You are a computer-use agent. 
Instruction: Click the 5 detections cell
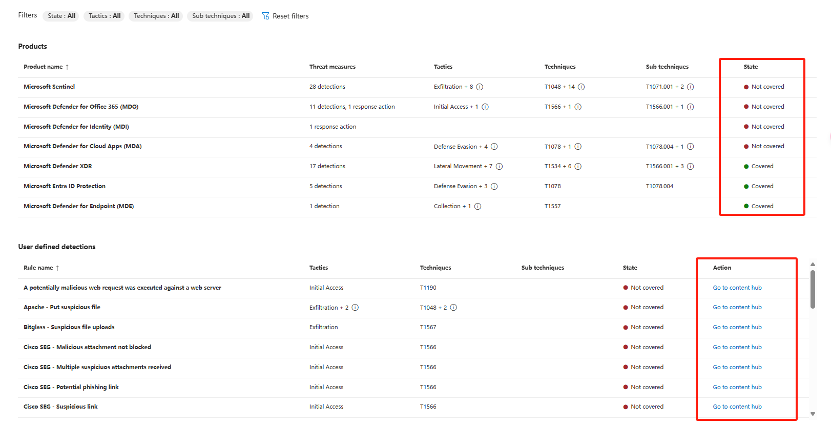[x=326, y=186]
